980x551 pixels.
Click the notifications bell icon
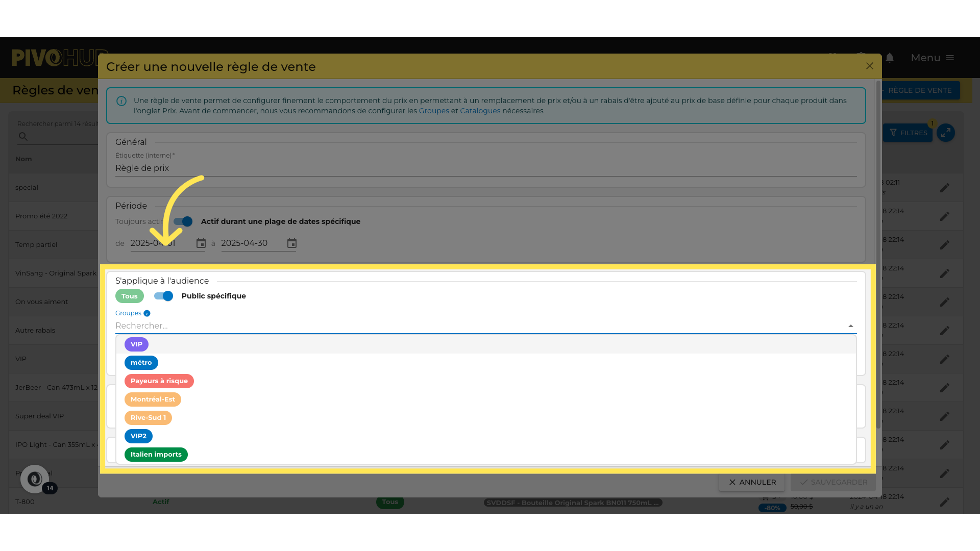tap(890, 58)
